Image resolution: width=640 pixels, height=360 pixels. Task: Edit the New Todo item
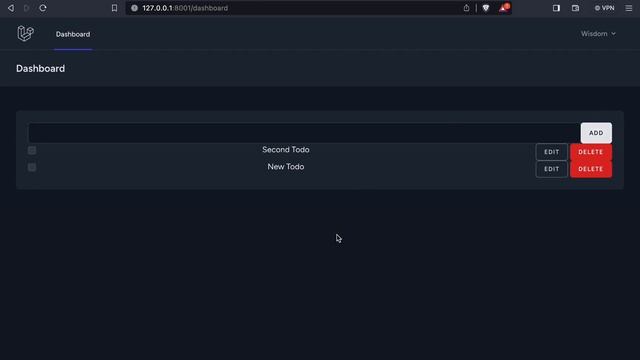(x=551, y=169)
